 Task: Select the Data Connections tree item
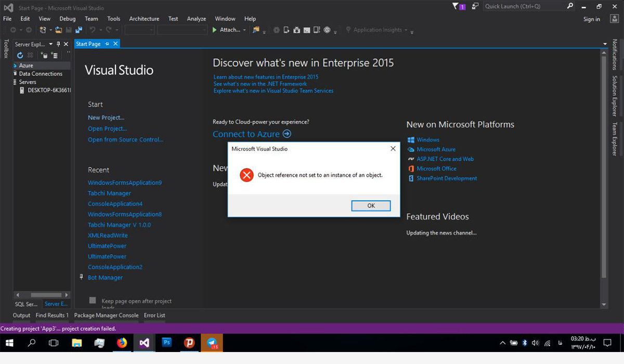click(41, 74)
